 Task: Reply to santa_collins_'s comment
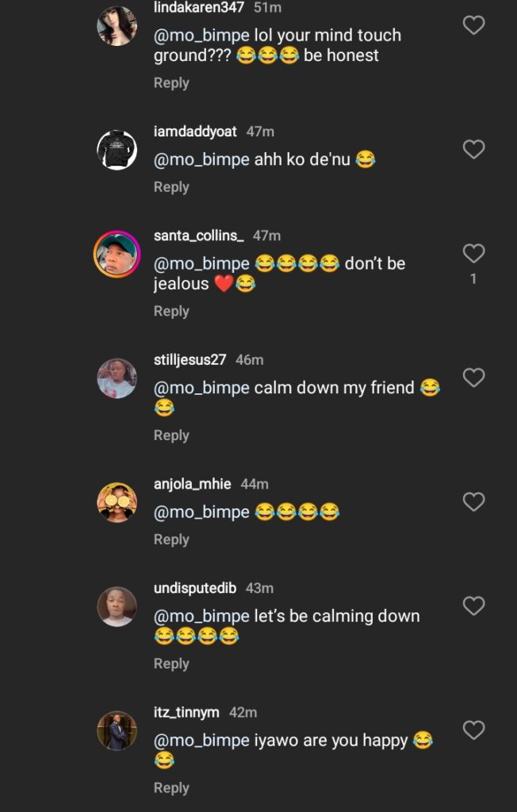click(x=171, y=311)
